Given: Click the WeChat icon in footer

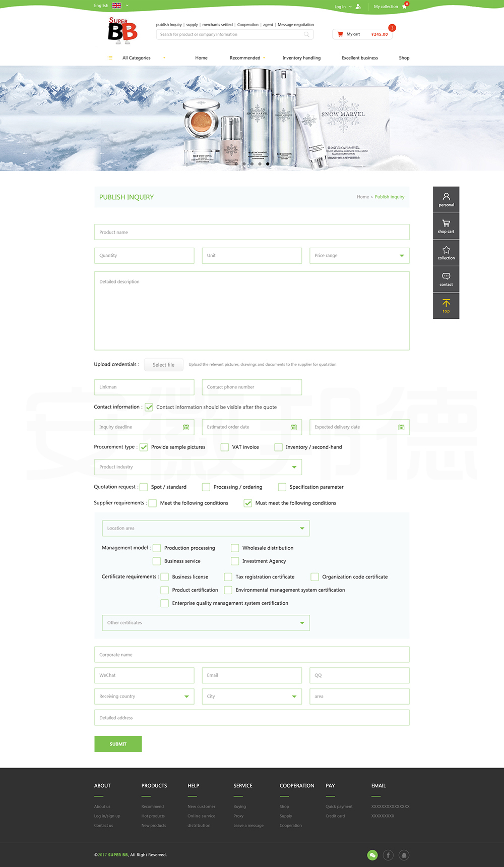Looking at the screenshot, I should (372, 855).
